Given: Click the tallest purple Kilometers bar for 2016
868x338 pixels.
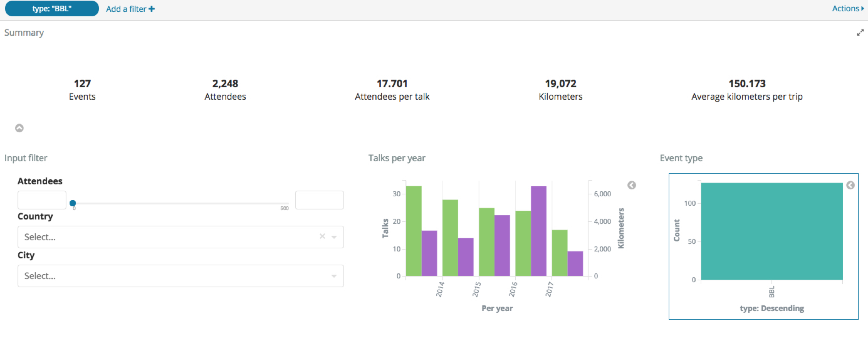Looking at the screenshot, I should pyautogui.click(x=538, y=231).
